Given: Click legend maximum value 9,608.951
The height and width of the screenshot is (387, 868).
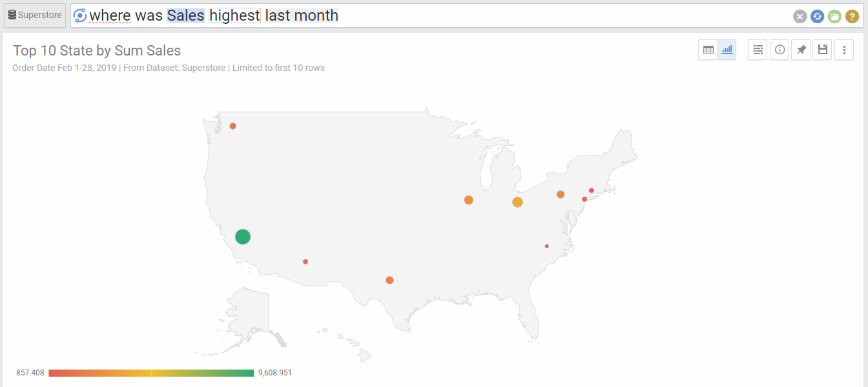Looking at the screenshot, I should click(274, 373).
